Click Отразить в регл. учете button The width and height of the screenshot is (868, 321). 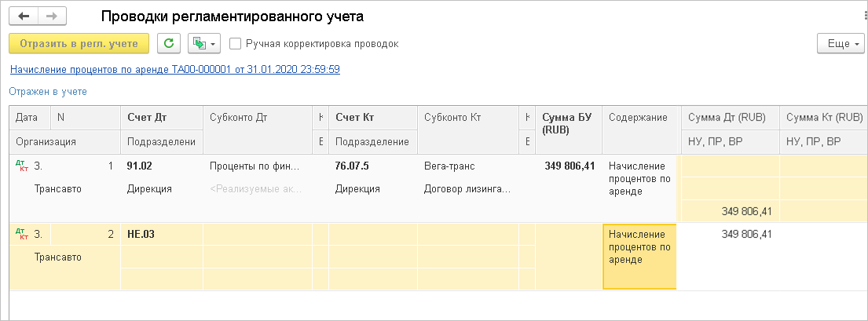79,44
